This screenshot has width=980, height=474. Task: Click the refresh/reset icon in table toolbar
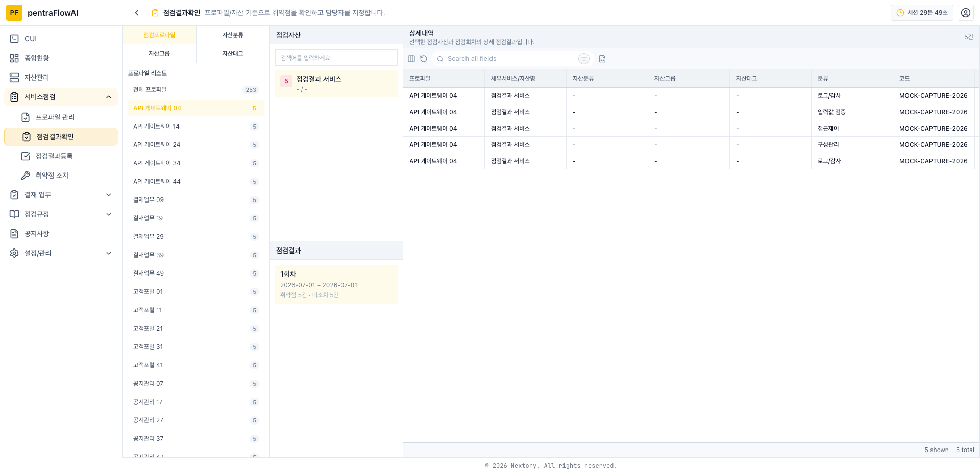pos(424,59)
